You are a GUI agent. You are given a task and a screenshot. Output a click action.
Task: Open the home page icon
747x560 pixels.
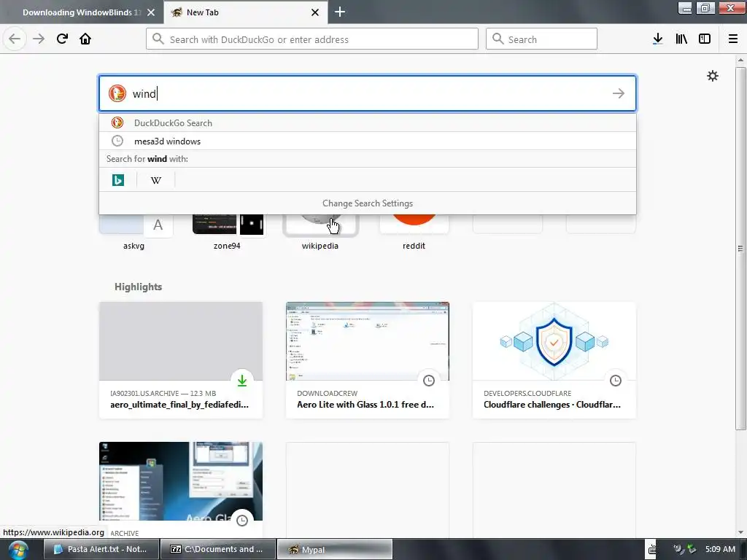(x=85, y=39)
